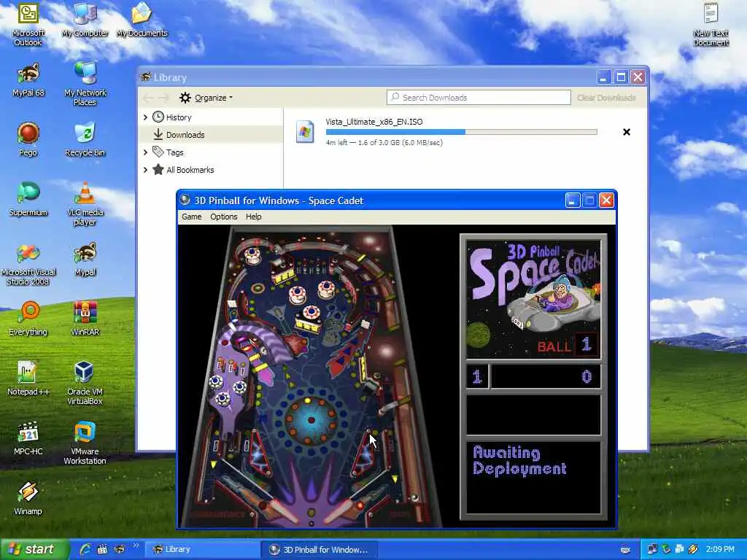747x560 pixels.
Task: Click the network tray icon
Action: pos(652,549)
